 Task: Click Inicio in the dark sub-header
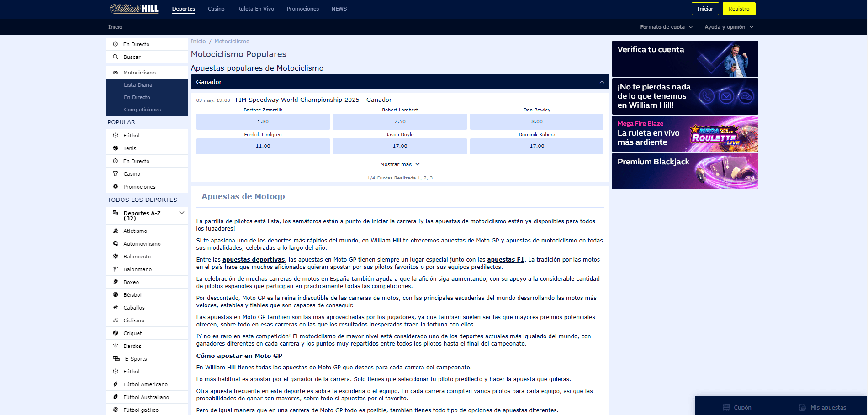click(x=115, y=27)
